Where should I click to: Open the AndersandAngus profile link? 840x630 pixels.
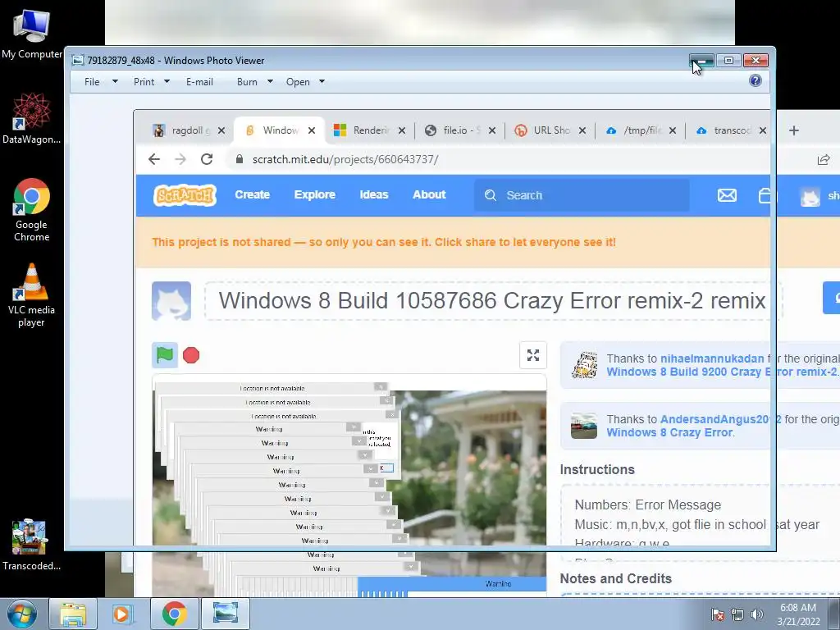pyautogui.click(x=720, y=419)
